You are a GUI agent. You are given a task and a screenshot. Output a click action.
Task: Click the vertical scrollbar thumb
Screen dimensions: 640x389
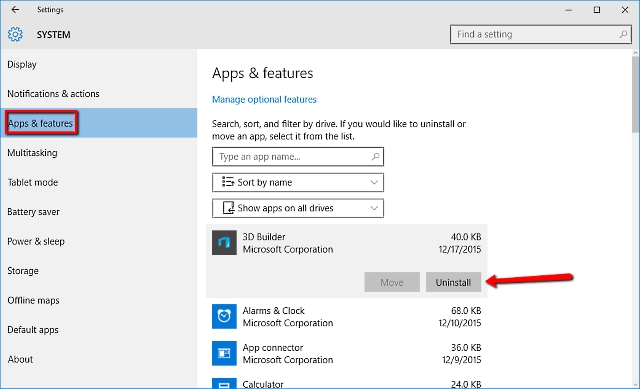[x=635, y=95]
